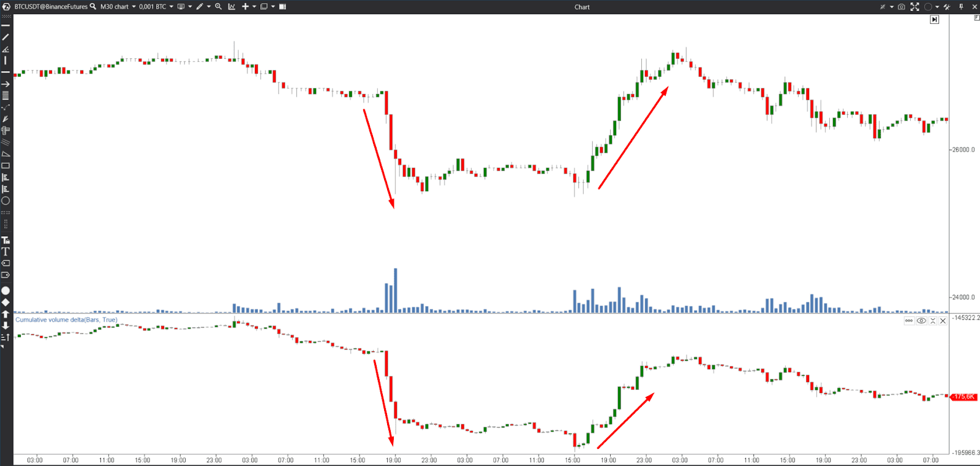Select the rectangle drawing tool
980x466 pixels.
pos(6,166)
